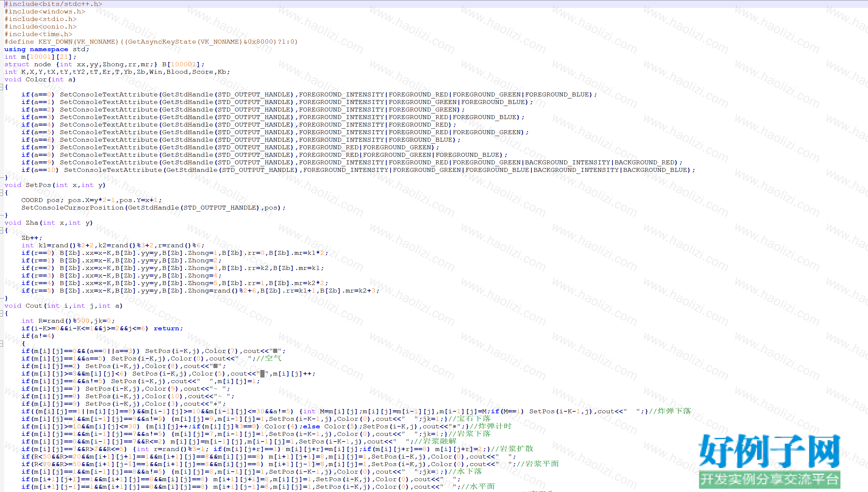
Task: Collapse the if(a!=4) block fold marker
Action: 1,344
